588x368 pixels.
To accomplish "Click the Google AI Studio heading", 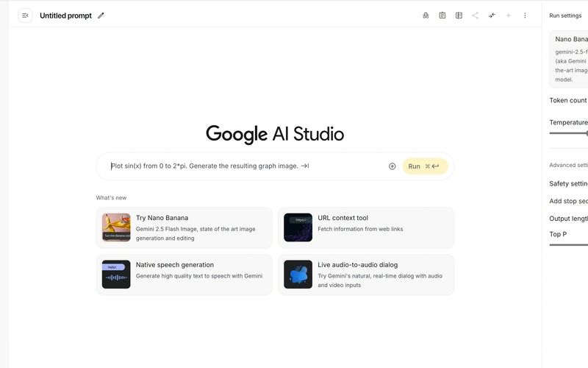I will tap(275, 134).
